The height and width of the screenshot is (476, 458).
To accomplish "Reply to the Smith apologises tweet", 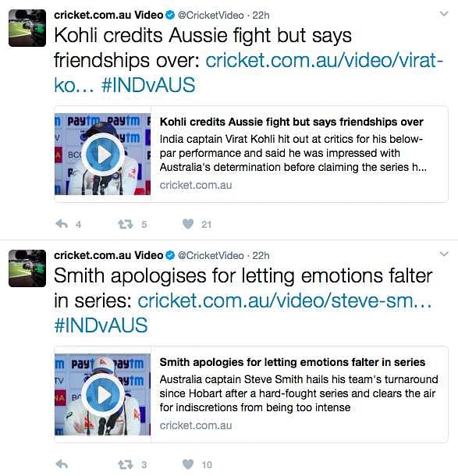I will (x=62, y=464).
